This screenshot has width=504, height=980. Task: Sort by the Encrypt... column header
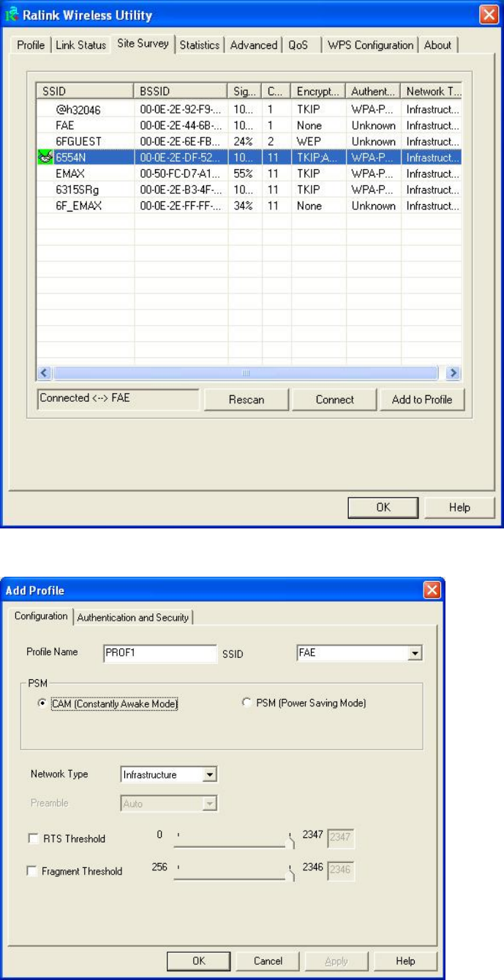[318, 91]
